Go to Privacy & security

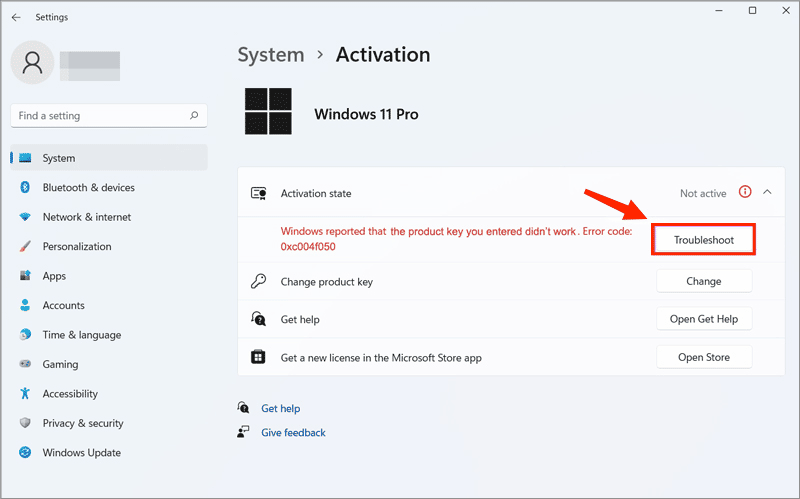[x=109, y=423]
